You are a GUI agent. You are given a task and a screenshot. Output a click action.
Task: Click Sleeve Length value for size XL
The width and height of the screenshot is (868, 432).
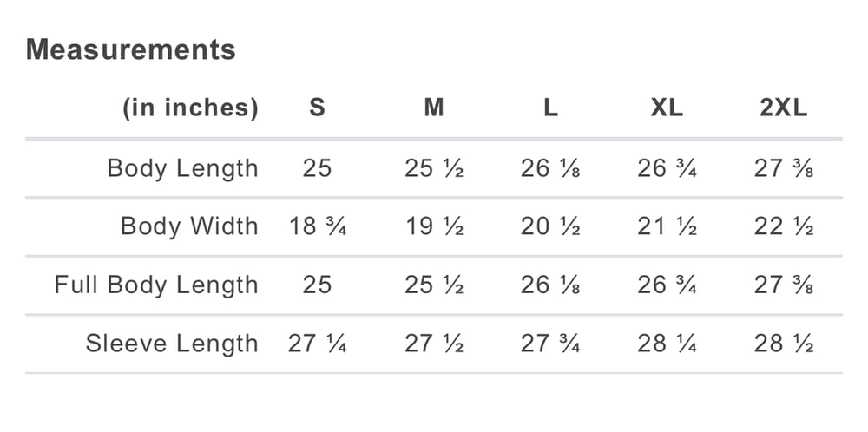coord(667,344)
